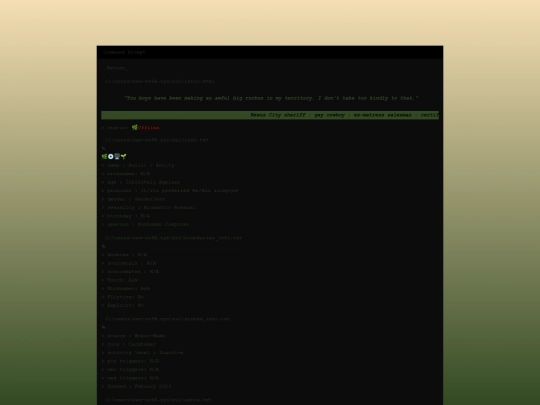Click the red Offline status text

coord(149,128)
